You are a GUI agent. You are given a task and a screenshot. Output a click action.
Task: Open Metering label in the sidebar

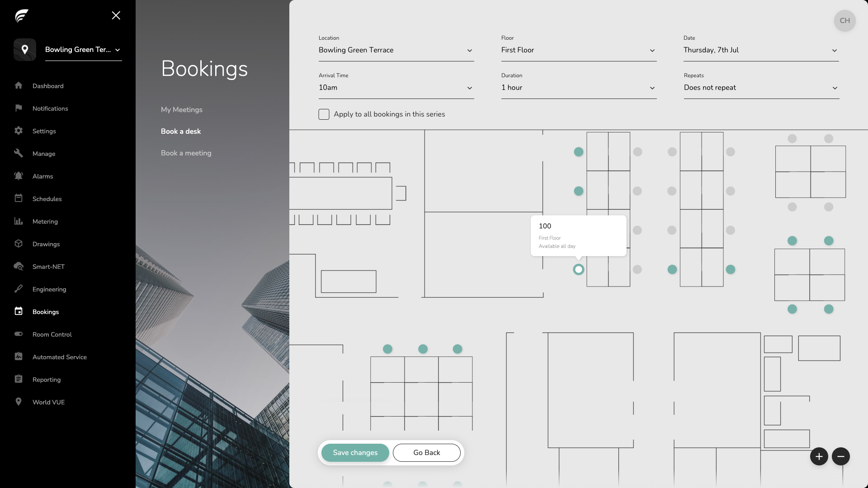click(x=45, y=221)
